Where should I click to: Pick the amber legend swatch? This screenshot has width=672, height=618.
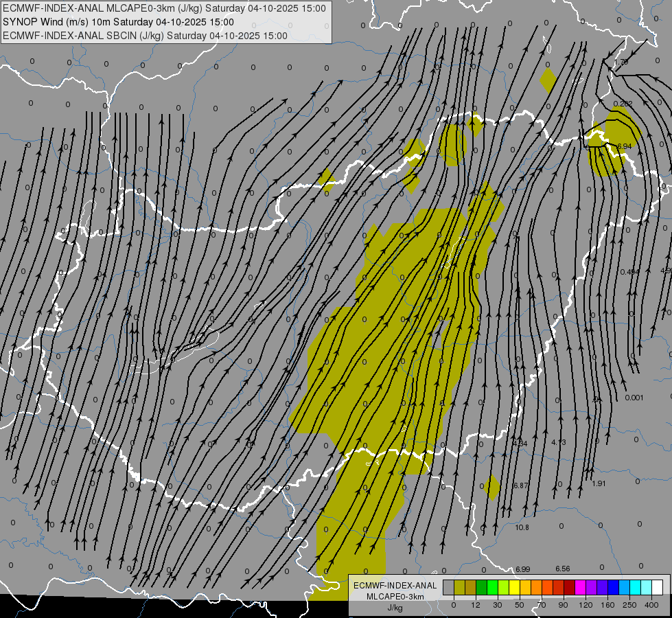(x=525, y=587)
